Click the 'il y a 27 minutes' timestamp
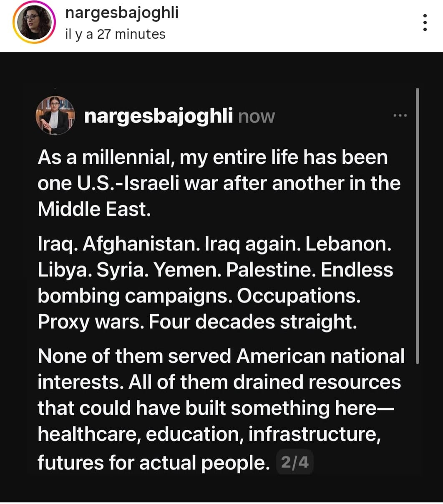This screenshot has width=443, height=504. click(x=115, y=34)
